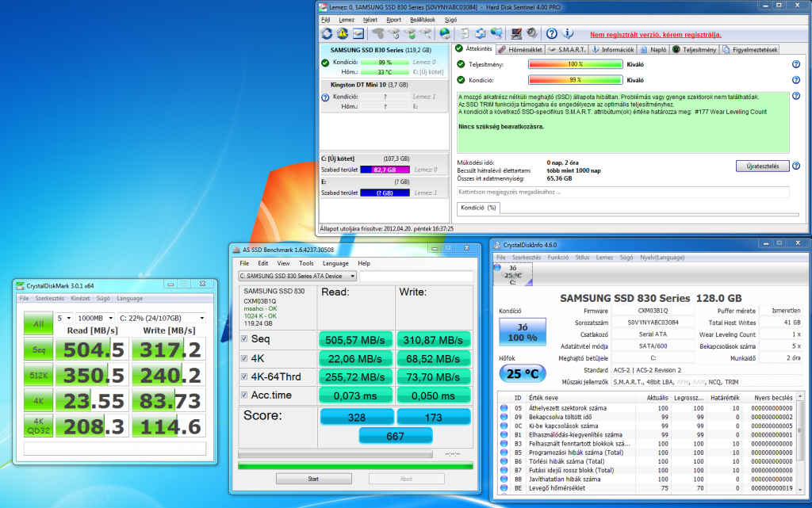
Task: Click the help icon beside the Teljesítmény 100 % bar
Action: pyautogui.click(x=796, y=64)
